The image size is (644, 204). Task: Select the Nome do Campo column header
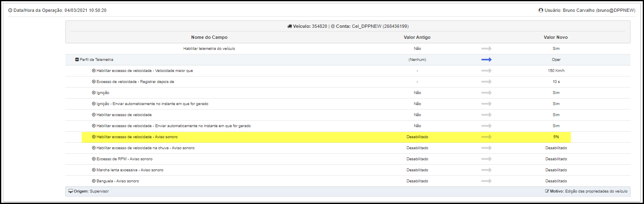point(209,37)
